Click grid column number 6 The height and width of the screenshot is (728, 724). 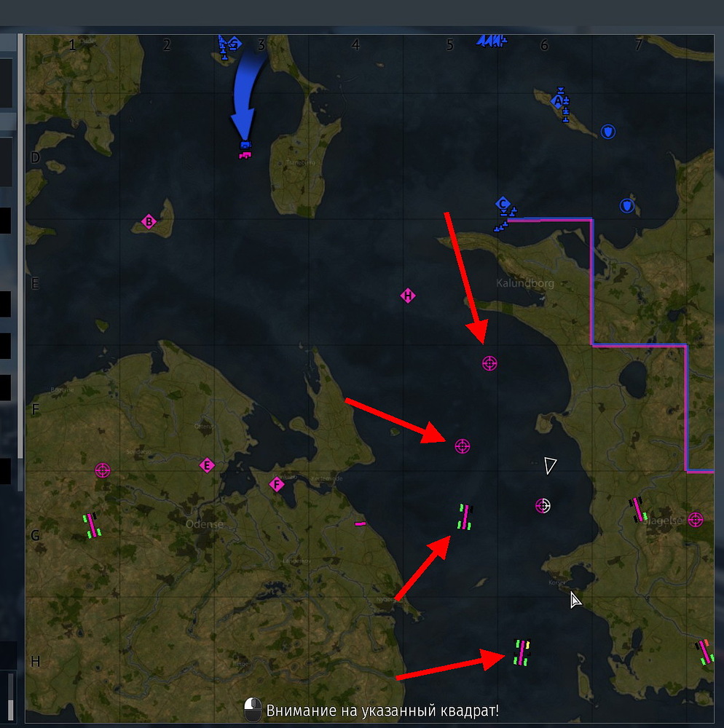544,45
